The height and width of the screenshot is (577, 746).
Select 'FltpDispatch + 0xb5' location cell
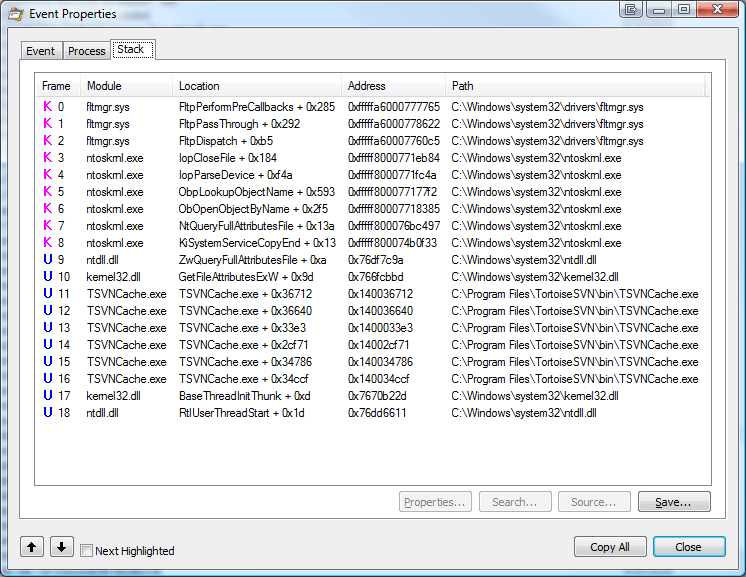226,141
